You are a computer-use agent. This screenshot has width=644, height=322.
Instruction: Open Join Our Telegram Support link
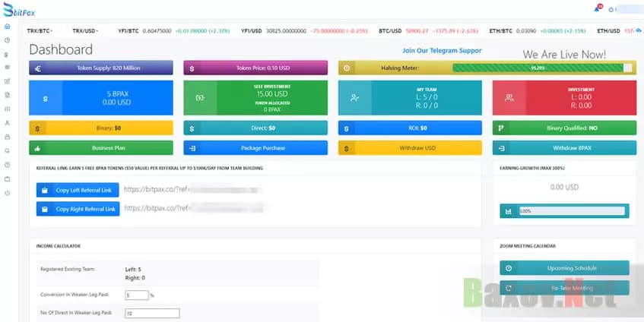tap(442, 51)
